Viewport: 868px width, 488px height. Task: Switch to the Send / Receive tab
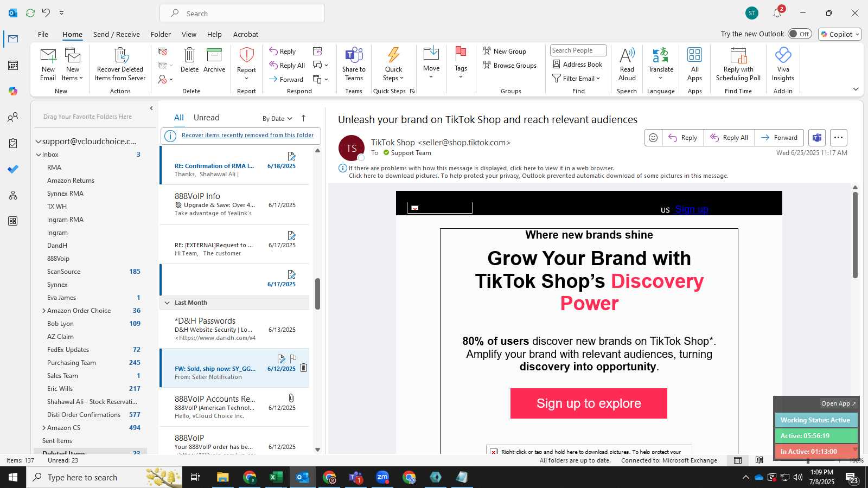point(116,34)
